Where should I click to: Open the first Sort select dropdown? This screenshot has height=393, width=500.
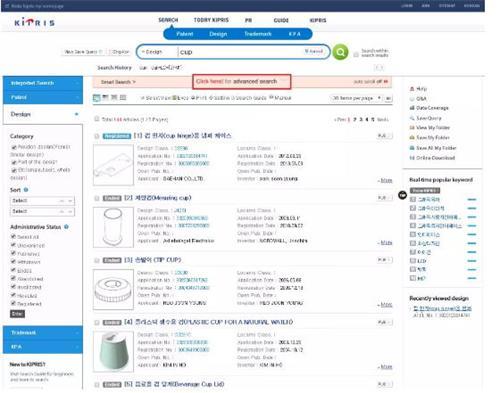[x=42, y=201]
